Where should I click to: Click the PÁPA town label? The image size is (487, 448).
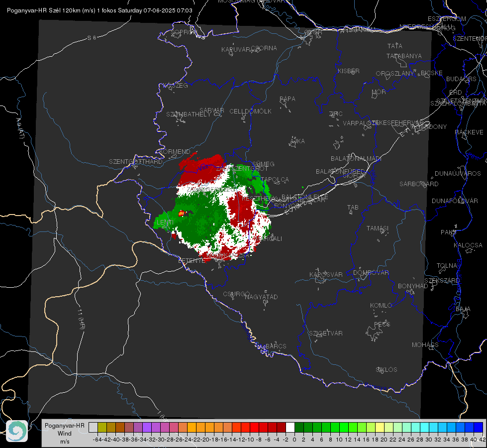[288, 99]
